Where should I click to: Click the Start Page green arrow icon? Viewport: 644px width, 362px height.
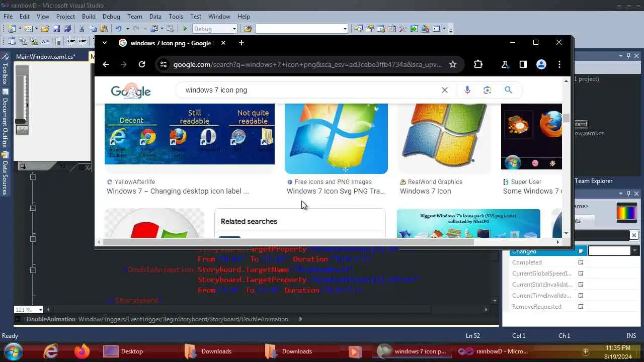coord(414,29)
